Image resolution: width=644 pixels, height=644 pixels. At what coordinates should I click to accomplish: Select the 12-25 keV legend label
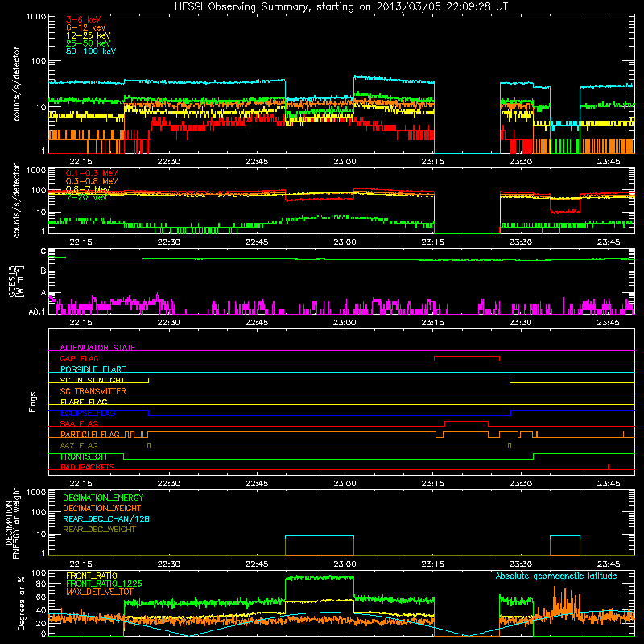(89, 35)
